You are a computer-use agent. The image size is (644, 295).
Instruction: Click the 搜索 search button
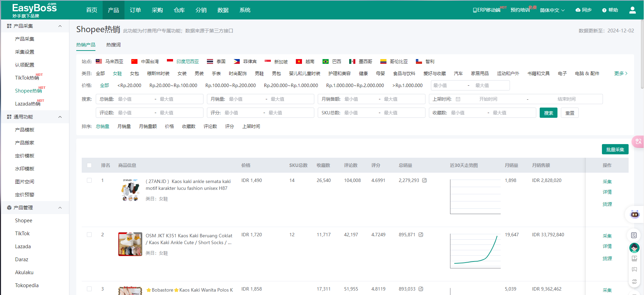549,113
